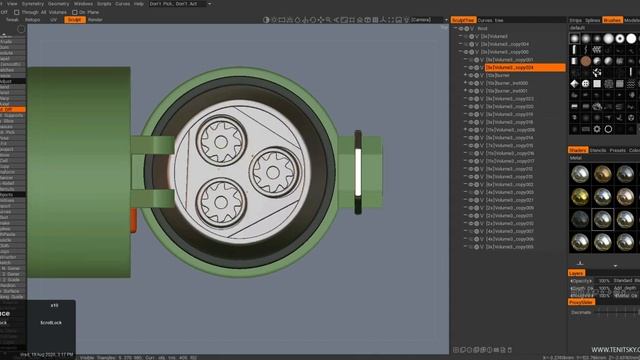Screen dimensions: 640x360
Task: Select the orange highlighted tool in left panel
Action: (13, 109)
